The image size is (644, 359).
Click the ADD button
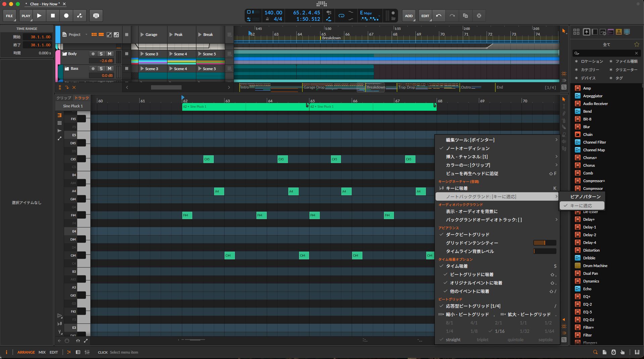tap(408, 16)
